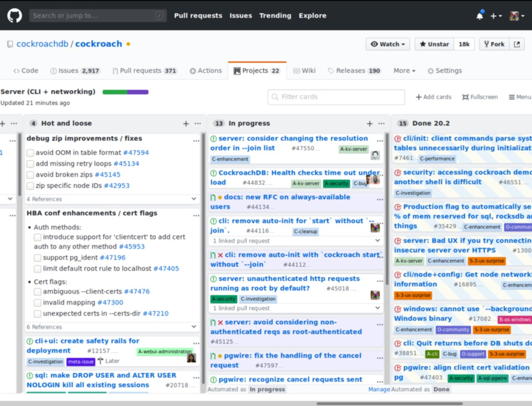Viewport: 532px width, 406px height.
Task: Click assignee avatar on cli remove auto-init card
Action: coord(375,228)
